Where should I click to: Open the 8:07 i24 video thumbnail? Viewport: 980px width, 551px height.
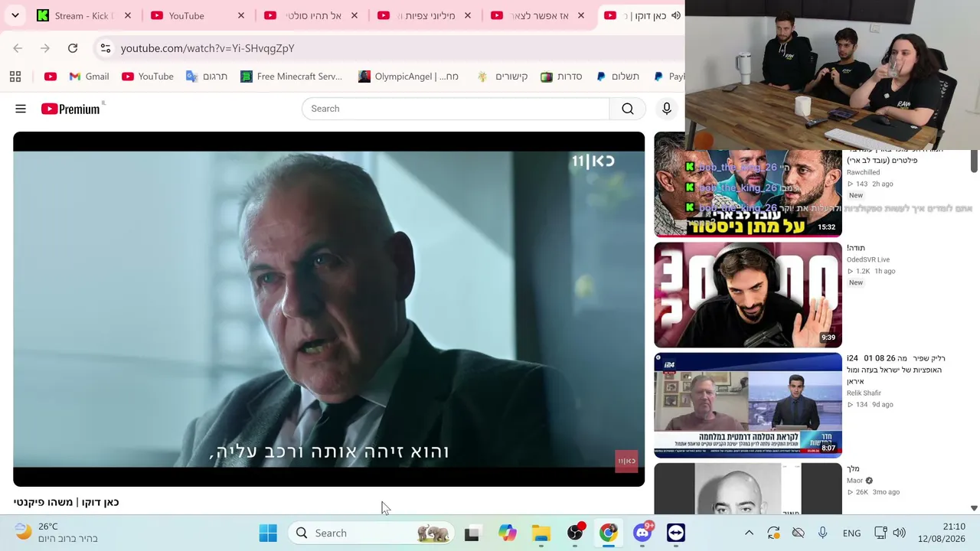748,405
